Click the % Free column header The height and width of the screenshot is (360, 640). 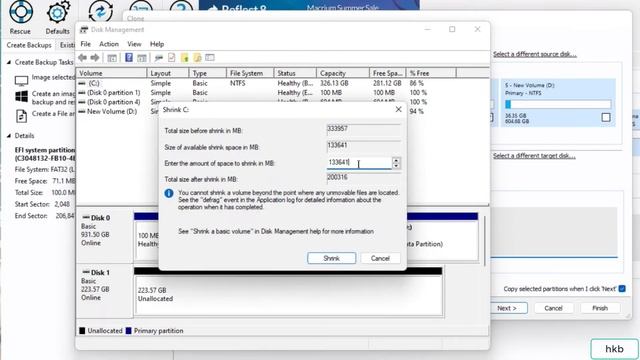click(431, 73)
